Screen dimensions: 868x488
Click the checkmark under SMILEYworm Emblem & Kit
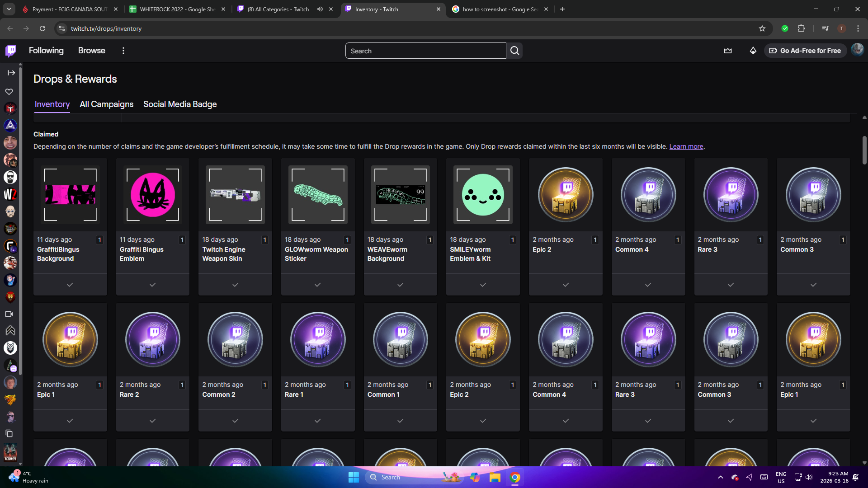(x=483, y=285)
